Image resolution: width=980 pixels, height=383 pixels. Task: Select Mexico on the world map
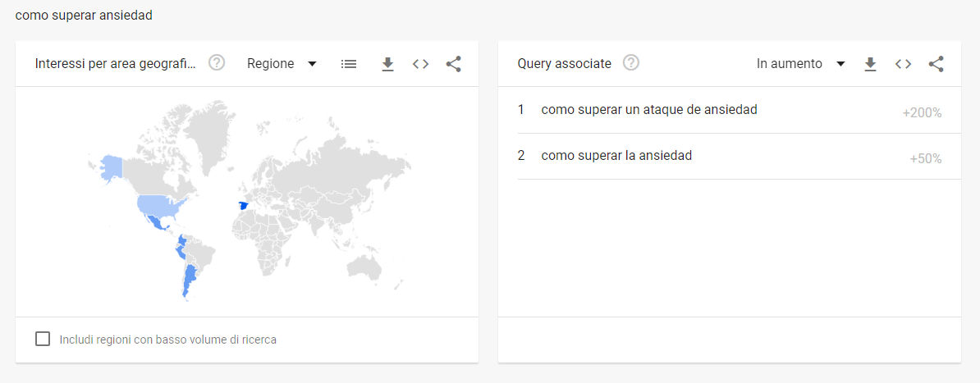(x=156, y=221)
